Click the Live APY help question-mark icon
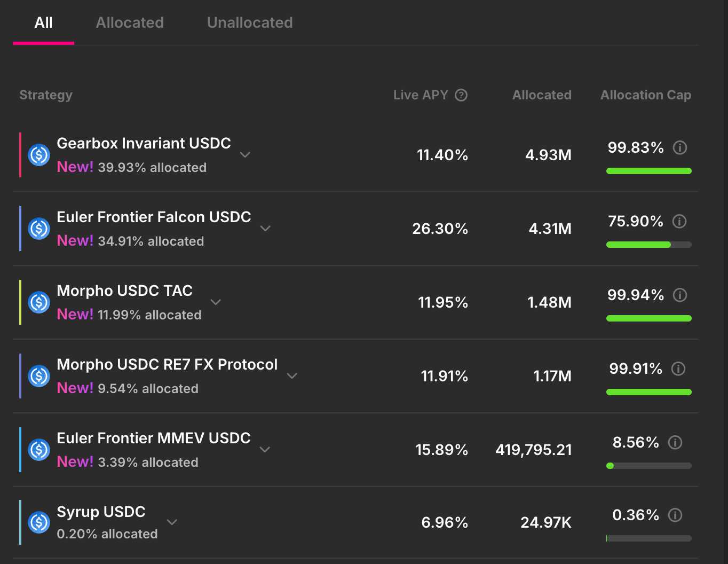Viewport: 728px width, 564px height. click(461, 95)
